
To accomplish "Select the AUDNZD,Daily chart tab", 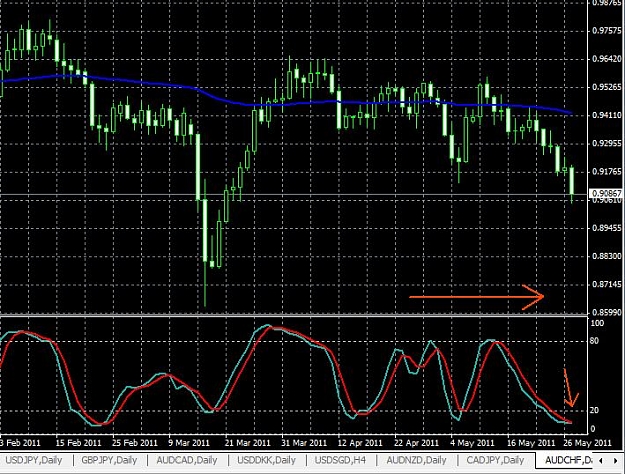I will click(416, 460).
